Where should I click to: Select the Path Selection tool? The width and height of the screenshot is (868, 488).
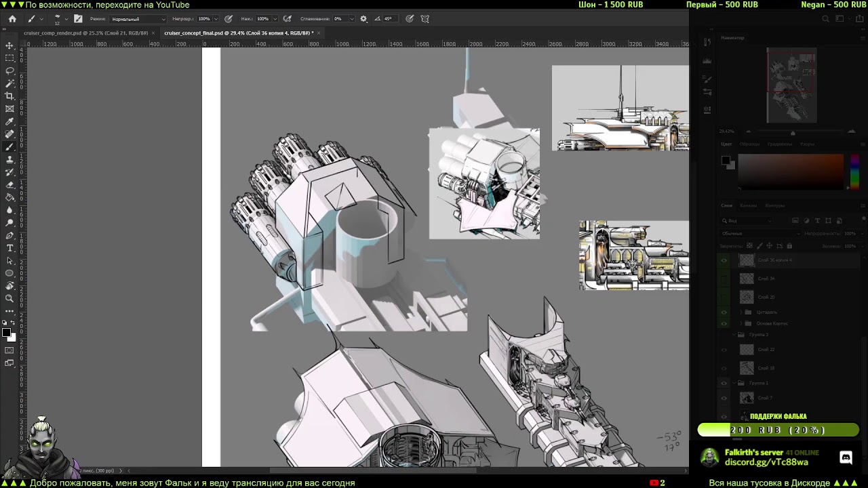point(9,261)
